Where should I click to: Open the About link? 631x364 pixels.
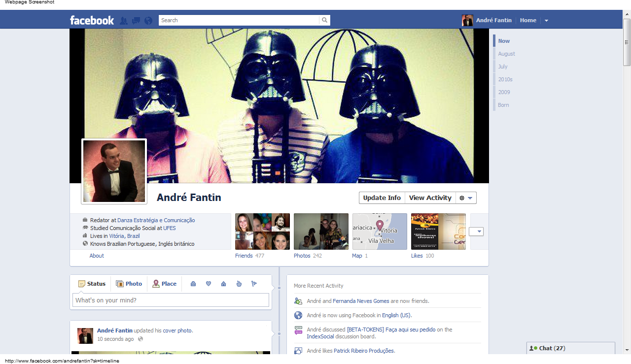[x=97, y=256]
